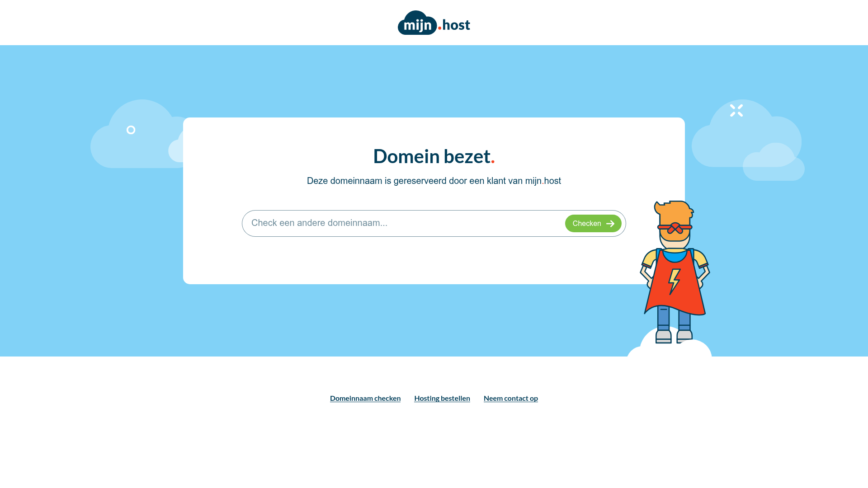Click the Checken green button
868x488 pixels.
tap(593, 223)
